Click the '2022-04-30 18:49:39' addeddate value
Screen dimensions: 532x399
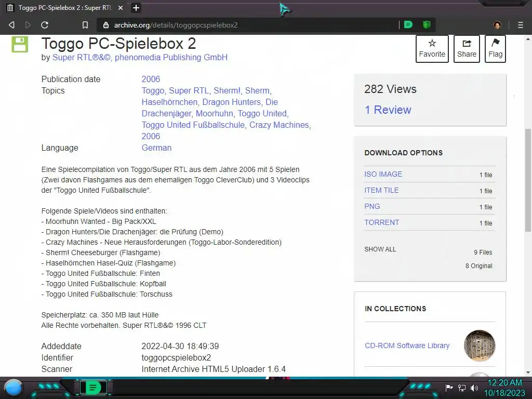[x=180, y=346]
